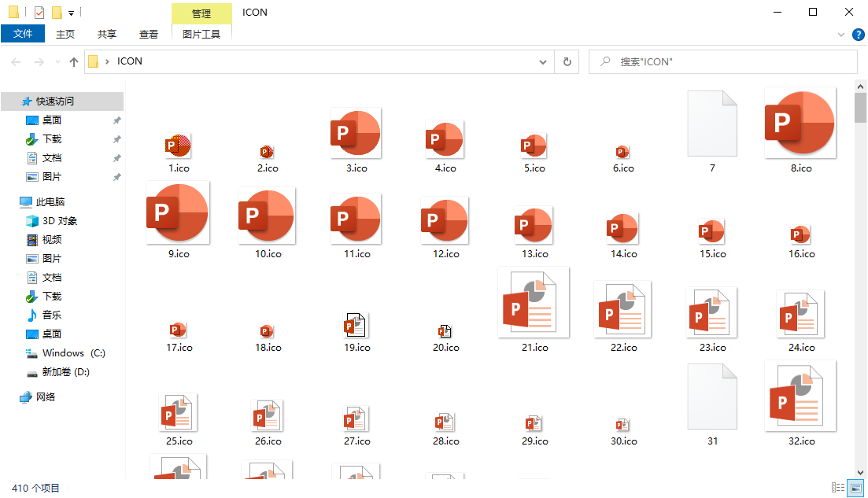Open 此电脑 in the navigation pane
868x498 pixels.
(50, 202)
